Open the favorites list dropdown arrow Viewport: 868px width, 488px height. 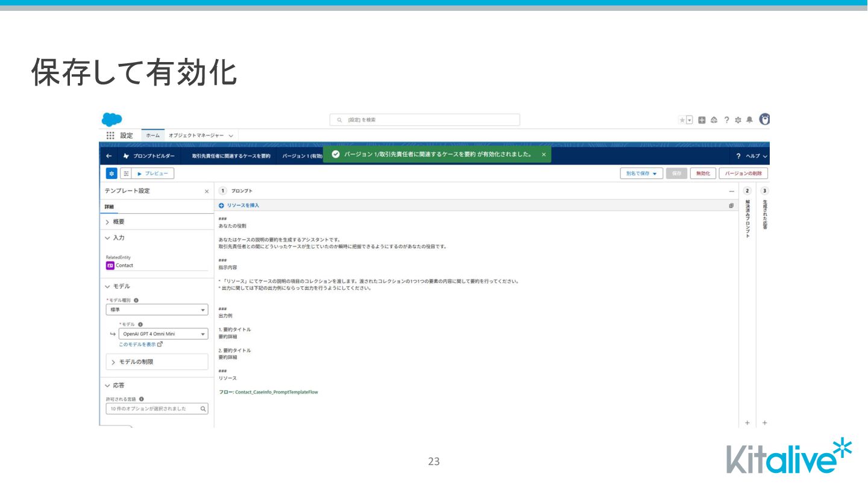pos(690,120)
